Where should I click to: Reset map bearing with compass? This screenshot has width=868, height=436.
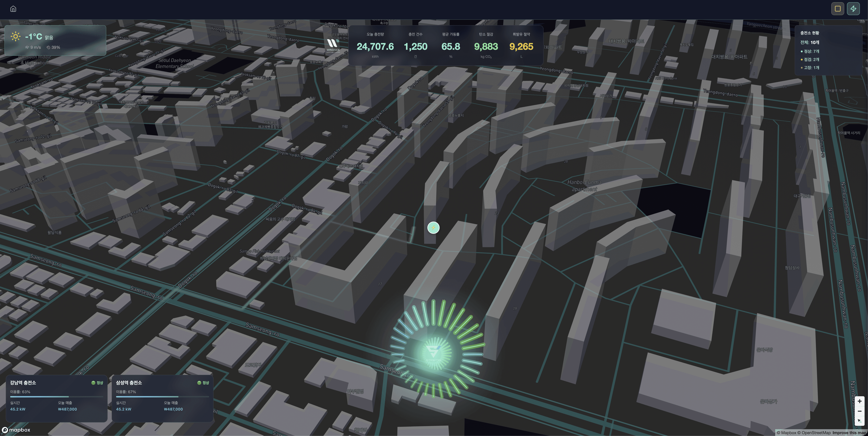[860, 421]
